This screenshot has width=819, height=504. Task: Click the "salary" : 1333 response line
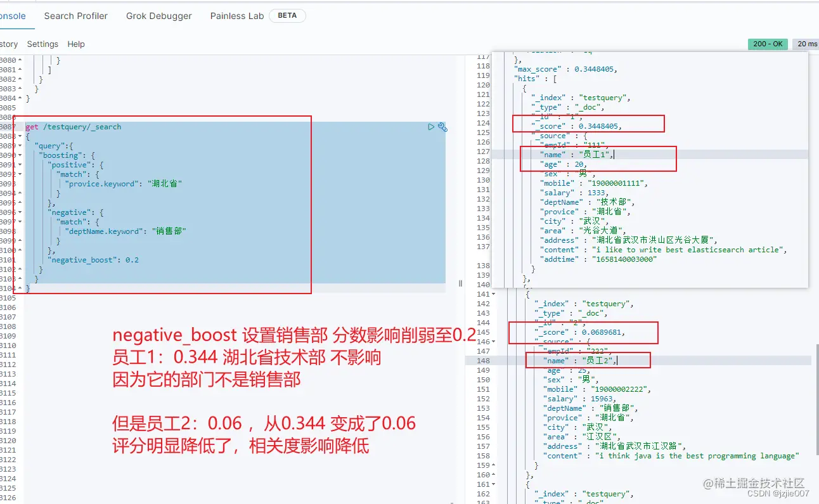[574, 193]
